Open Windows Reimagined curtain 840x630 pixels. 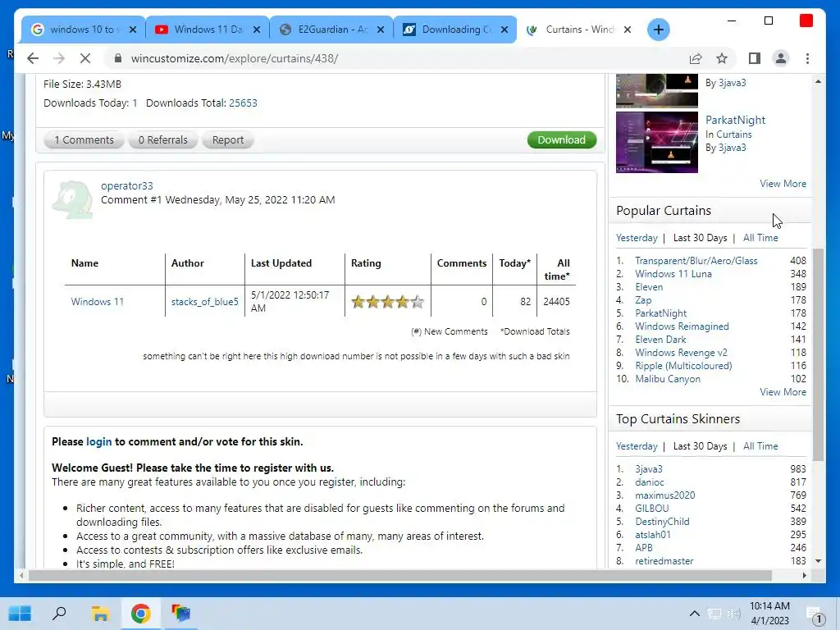682,326
